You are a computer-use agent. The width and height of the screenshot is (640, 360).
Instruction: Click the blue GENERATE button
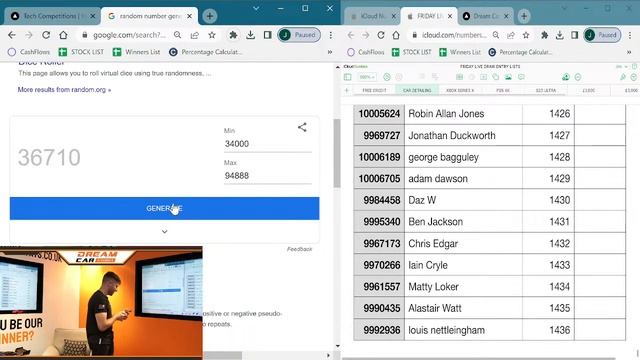(x=164, y=208)
